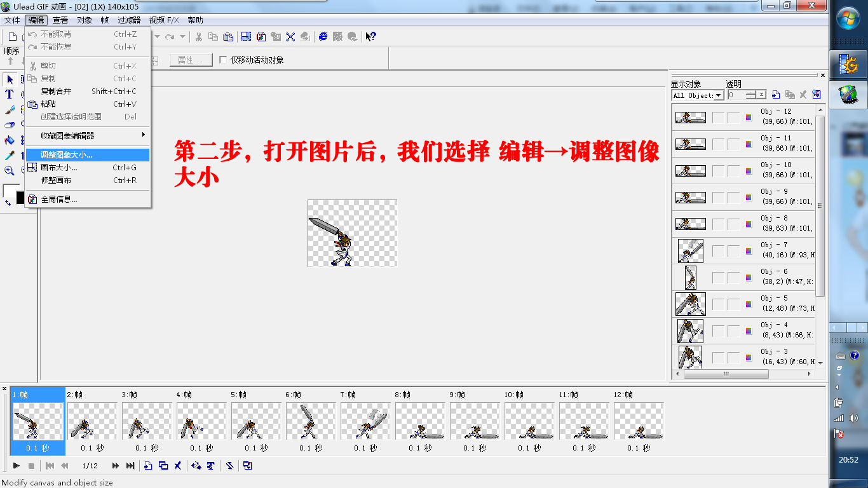The width and height of the screenshot is (868, 488).
Task: Open the transparency value dropdown arrow
Action: (761, 95)
